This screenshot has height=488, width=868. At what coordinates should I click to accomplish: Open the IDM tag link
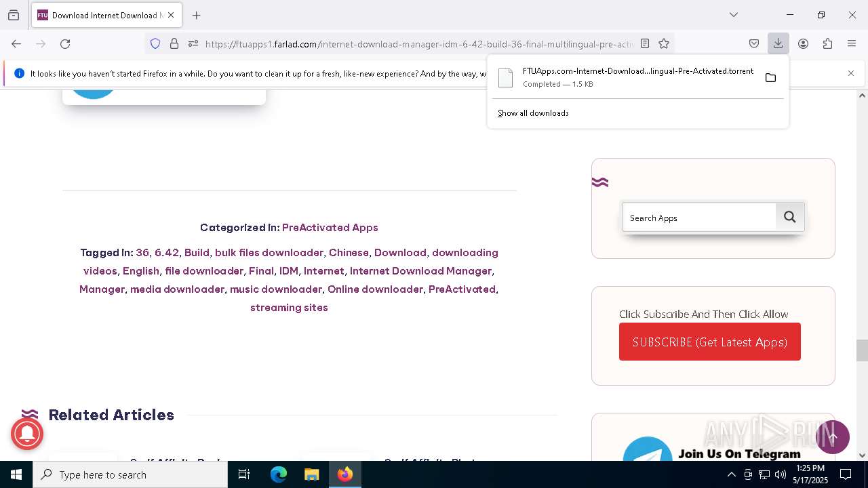point(289,271)
